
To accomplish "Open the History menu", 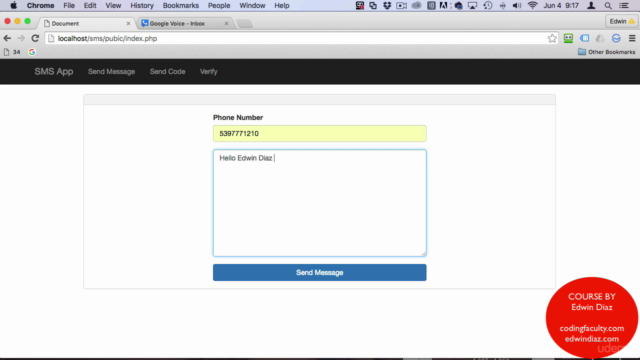I will pos(142,5).
